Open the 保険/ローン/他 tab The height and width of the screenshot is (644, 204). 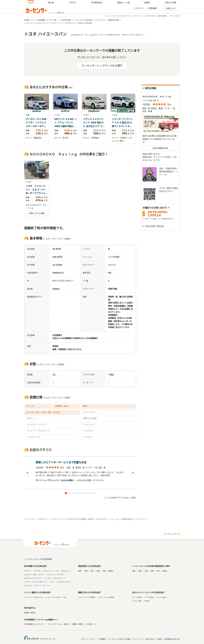click(x=123, y=3)
